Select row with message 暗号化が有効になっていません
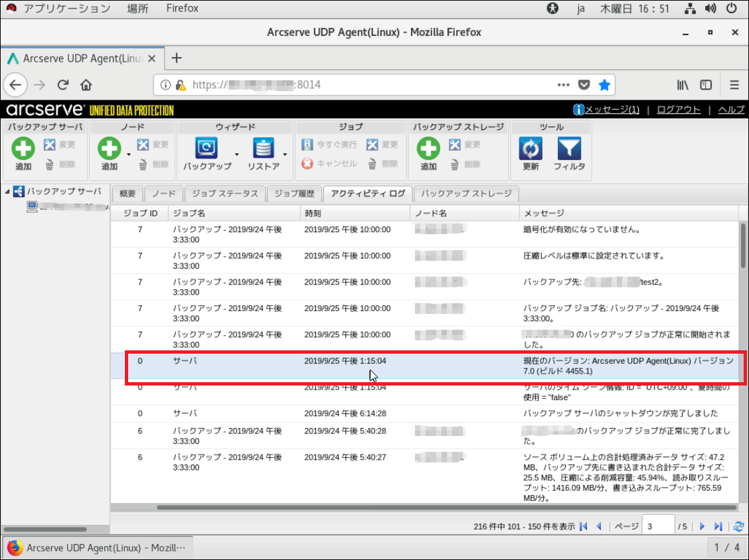 (425, 234)
